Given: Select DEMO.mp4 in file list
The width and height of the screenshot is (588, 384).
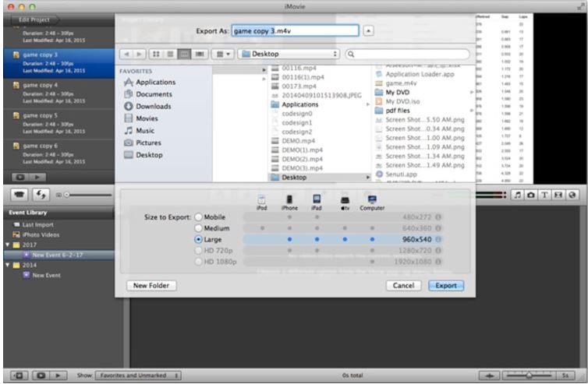Looking at the screenshot, I should click(x=298, y=141).
